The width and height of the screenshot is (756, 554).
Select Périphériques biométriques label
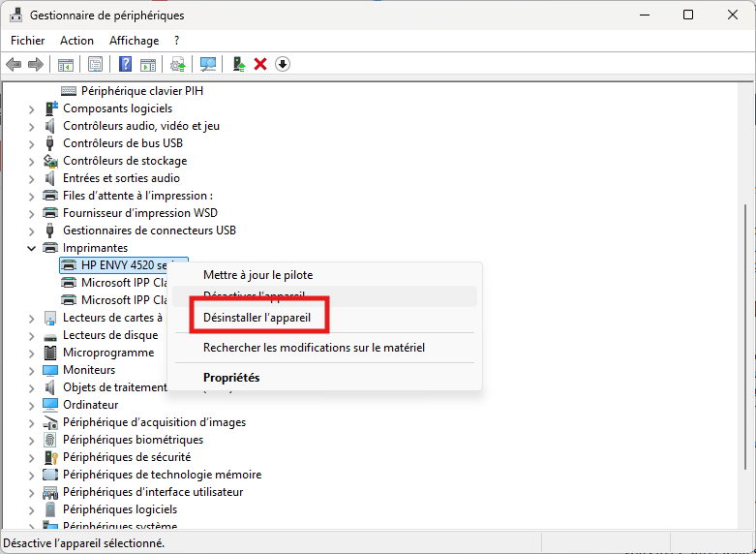[133, 440]
